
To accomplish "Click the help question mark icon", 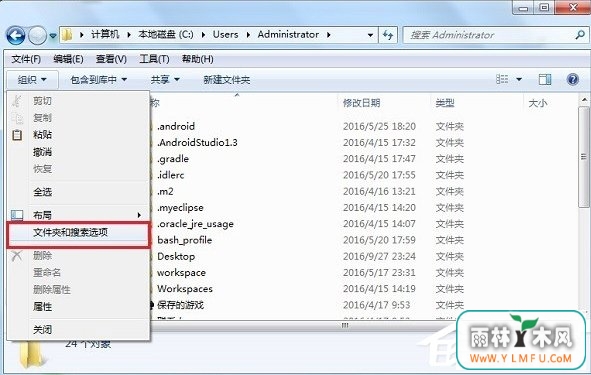I will click(573, 79).
